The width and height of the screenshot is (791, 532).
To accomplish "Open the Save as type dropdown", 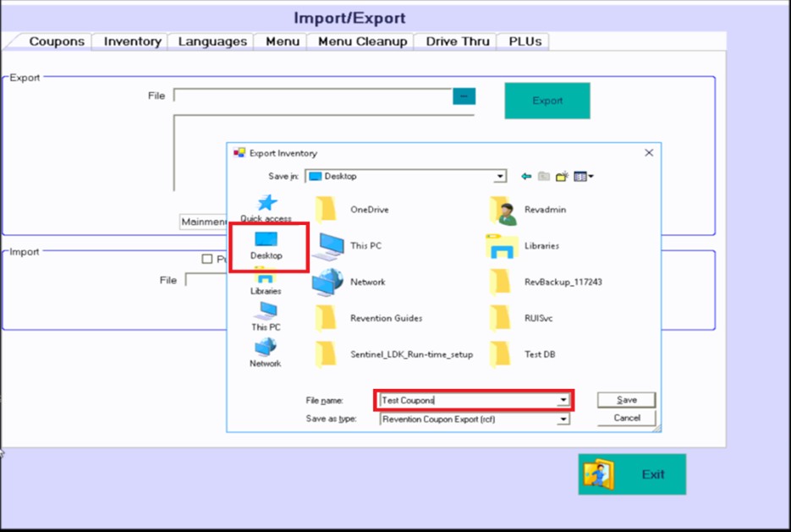I will [x=563, y=419].
